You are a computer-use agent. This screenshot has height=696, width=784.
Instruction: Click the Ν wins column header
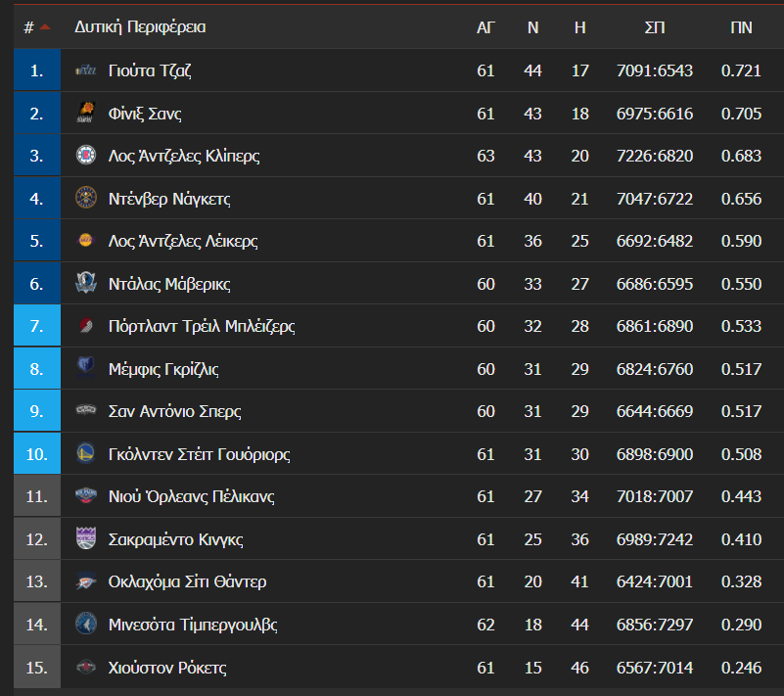pos(533,27)
